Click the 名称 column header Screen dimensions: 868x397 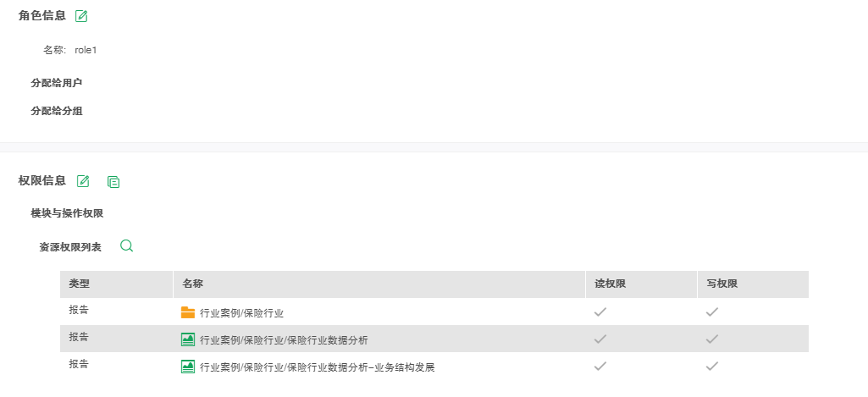click(x=192, y=284)
